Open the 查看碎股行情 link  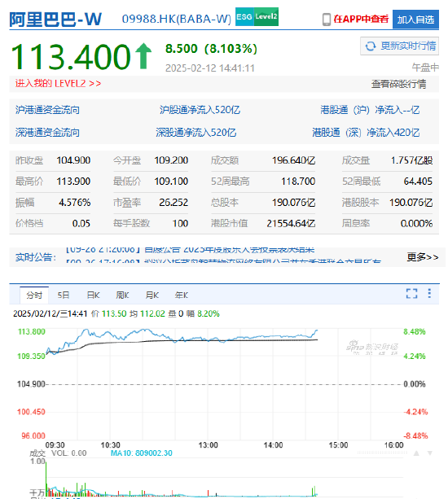click(398, 84)
